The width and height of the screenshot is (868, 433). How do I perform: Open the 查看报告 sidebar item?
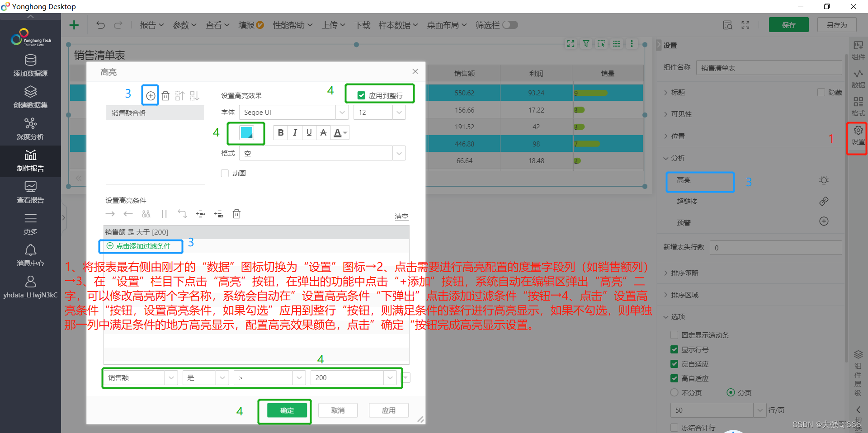[x=30, y=193]
